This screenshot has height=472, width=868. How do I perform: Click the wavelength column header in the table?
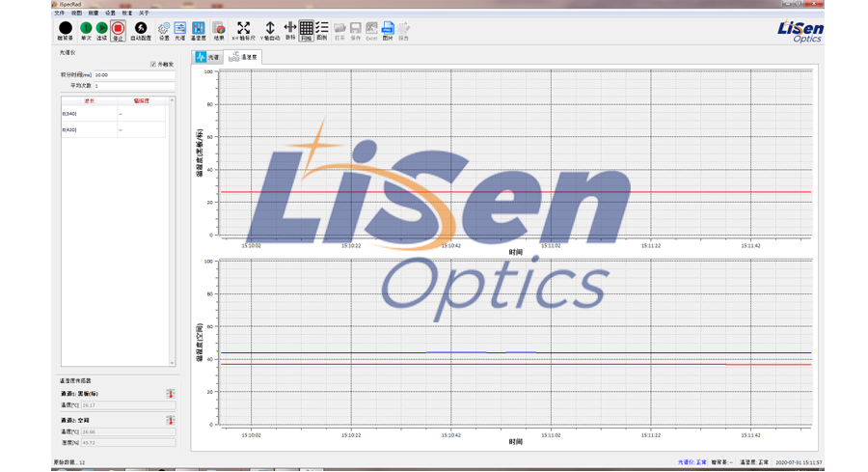[x=89, y=100]
